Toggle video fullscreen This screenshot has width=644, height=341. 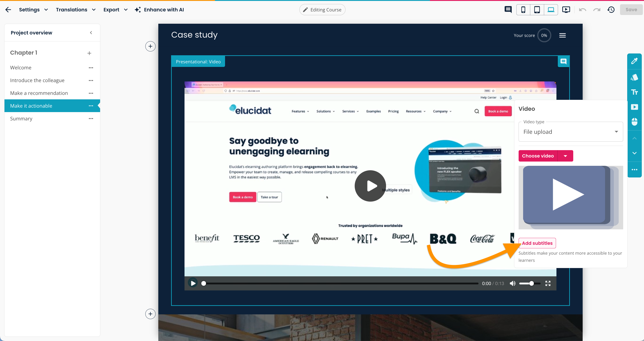point(548,283)
